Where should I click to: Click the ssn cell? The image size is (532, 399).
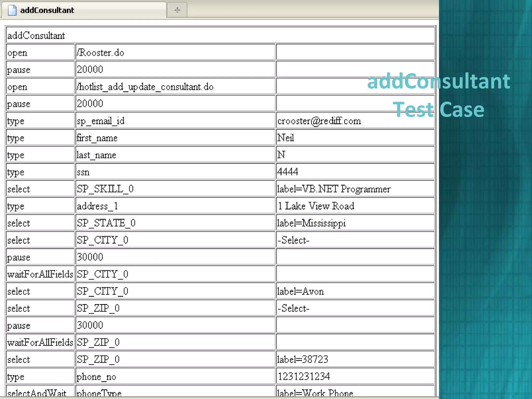[x=175, y=172]
